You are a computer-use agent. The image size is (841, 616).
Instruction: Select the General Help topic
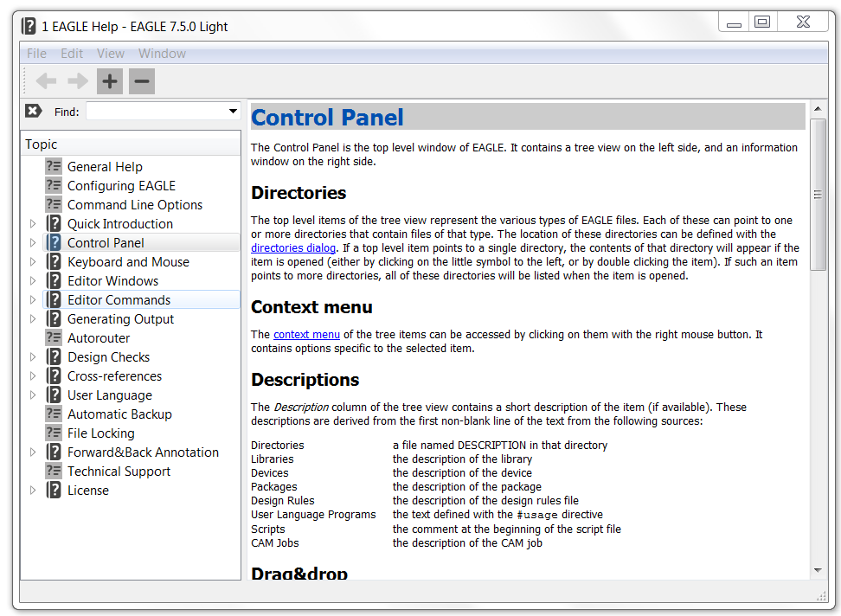pos(105,167)
